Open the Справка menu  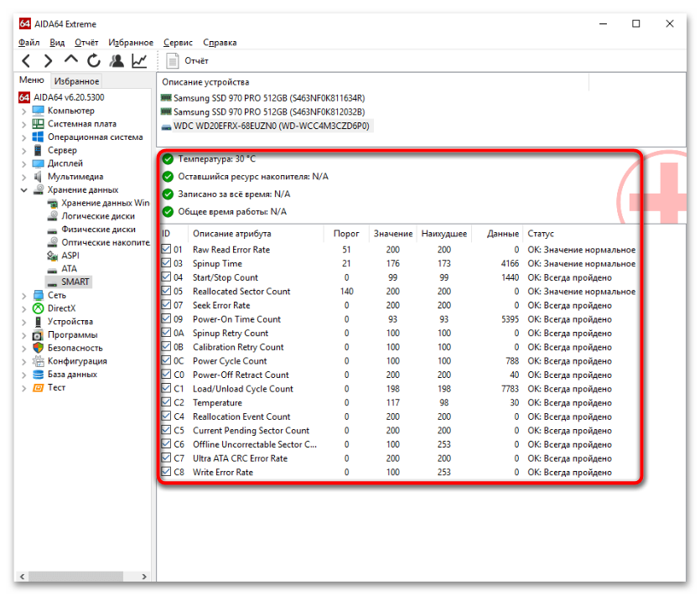[220, 43]
